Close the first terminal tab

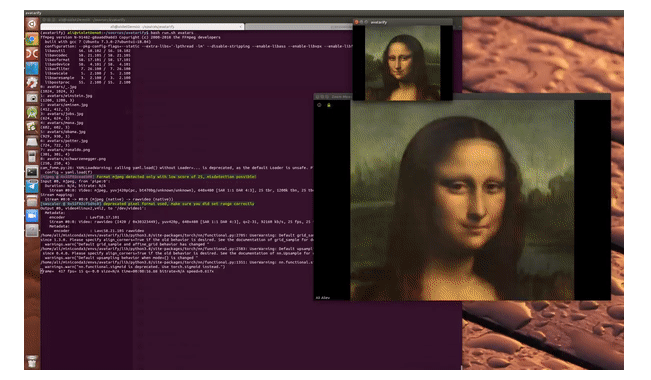pos(241,27)
